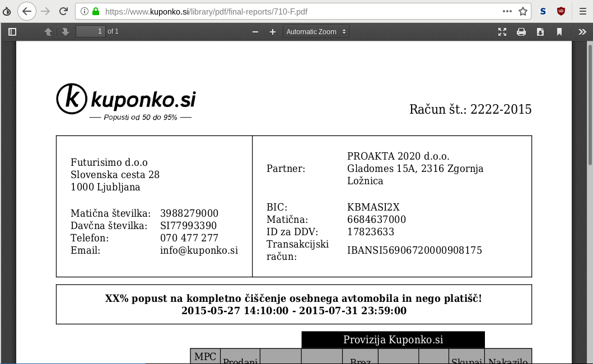Open page actions three-dot menu
This screenshot has width=593, height=364.
(507, 11)
